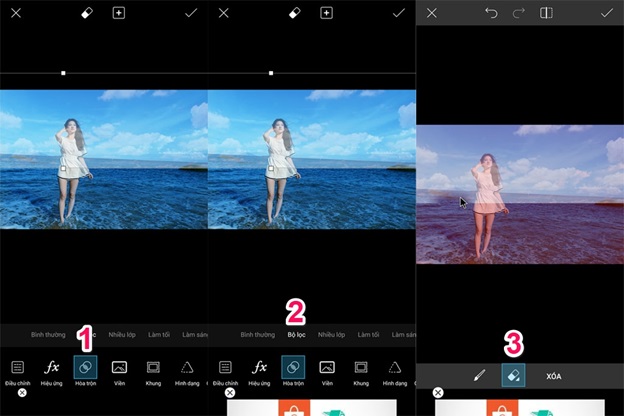Select the eraser icon on the left screen
624x416 pixels.
87,13
